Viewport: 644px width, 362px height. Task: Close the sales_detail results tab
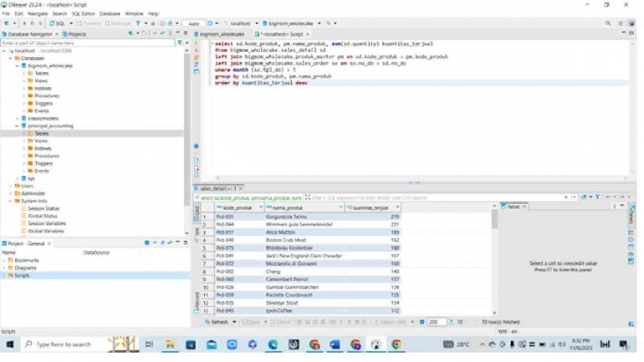(x=241, y=188)
